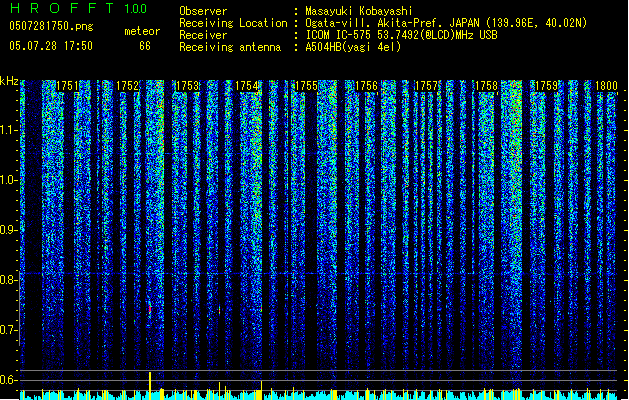Screen dimensions: 629x400
Task: Click the small meteor echo before 1754
Action: (219, 310)
